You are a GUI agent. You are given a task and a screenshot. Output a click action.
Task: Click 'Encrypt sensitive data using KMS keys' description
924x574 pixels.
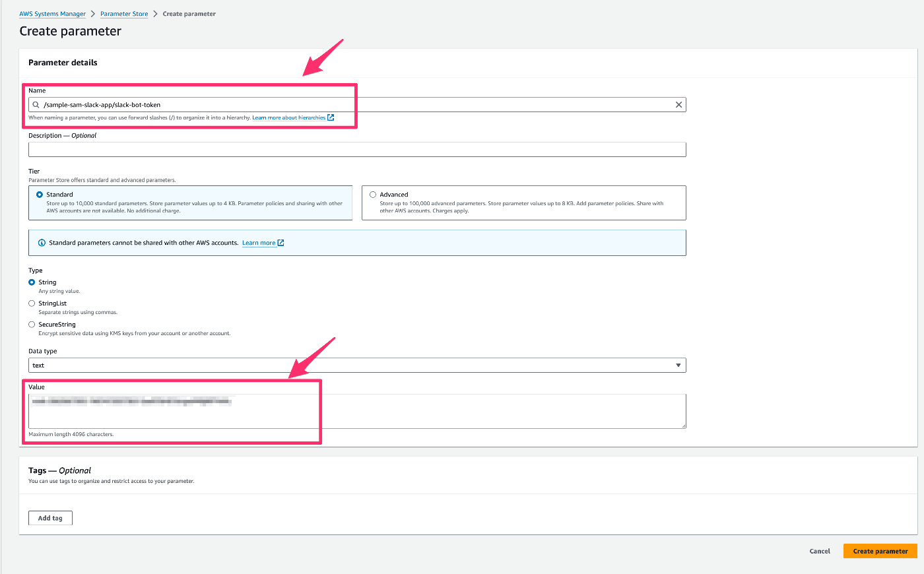click(135, 333)
